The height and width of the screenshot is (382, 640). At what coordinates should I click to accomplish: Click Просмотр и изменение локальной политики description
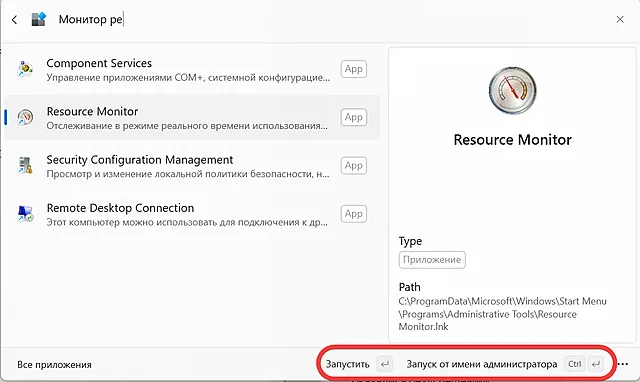click(188, 174)
